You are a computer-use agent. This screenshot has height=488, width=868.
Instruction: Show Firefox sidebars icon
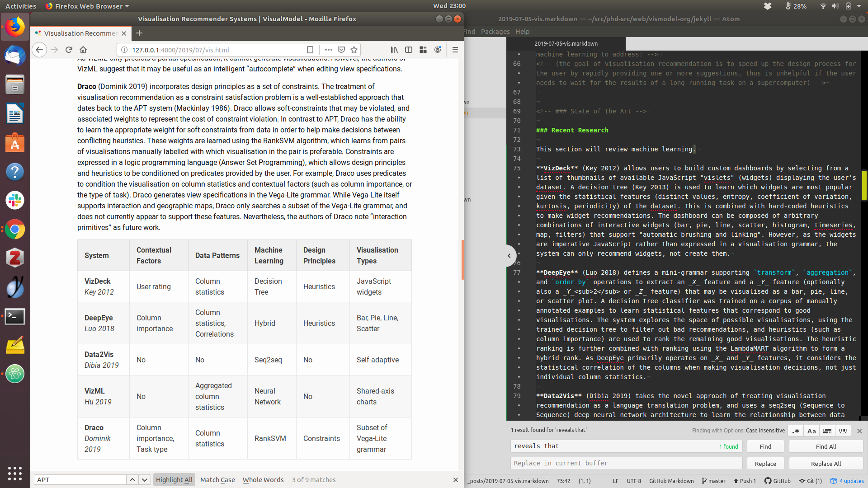click(409, 50)
